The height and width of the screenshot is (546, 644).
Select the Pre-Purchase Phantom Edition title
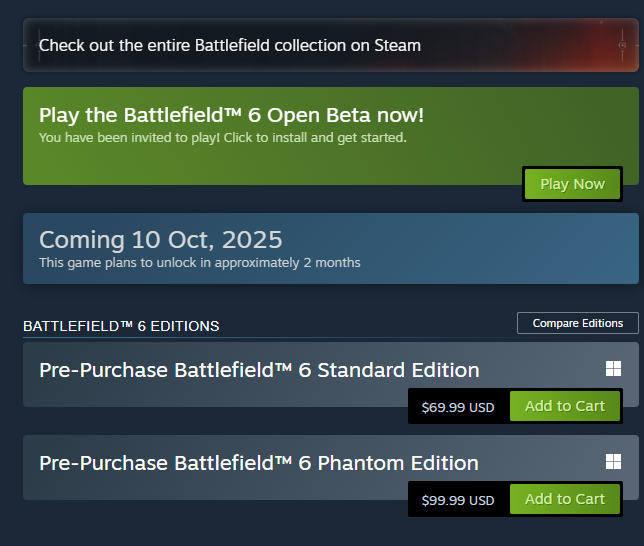(x=258, y=463)
